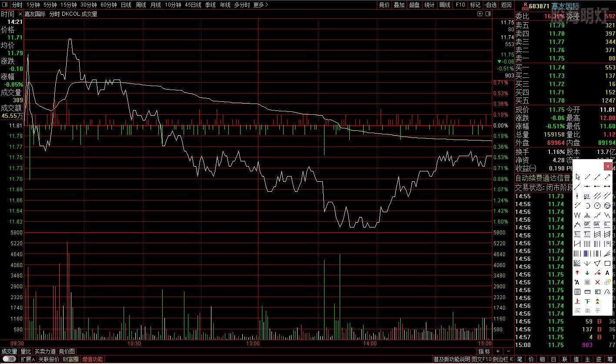The width and height of the screenshot is (616, 364).
Task: Switch to 周线 weekly chart tab
Action: (x=141, y=5)
